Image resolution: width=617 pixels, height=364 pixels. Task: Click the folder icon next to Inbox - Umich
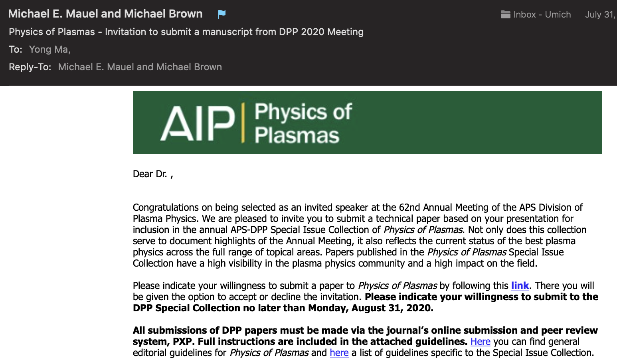pyautogui.click(x=505, y=15)
